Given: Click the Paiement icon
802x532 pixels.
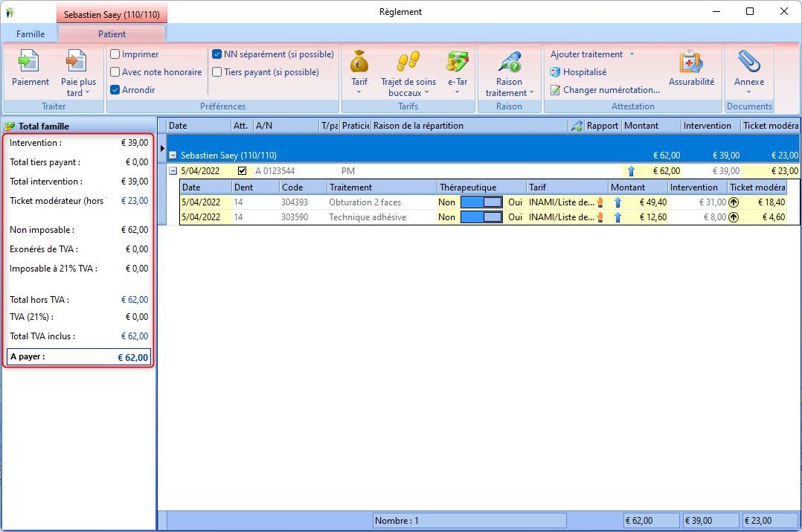Looking at the screenshot, I should point(29,61).
